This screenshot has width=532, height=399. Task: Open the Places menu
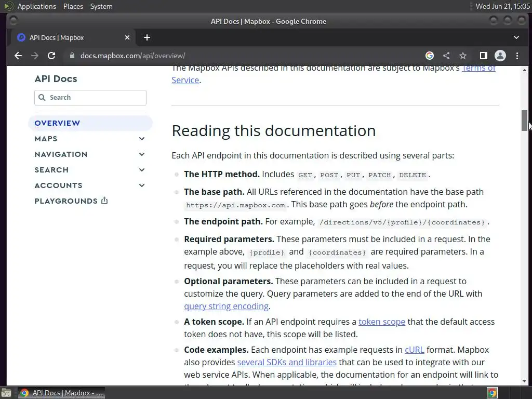73,6
